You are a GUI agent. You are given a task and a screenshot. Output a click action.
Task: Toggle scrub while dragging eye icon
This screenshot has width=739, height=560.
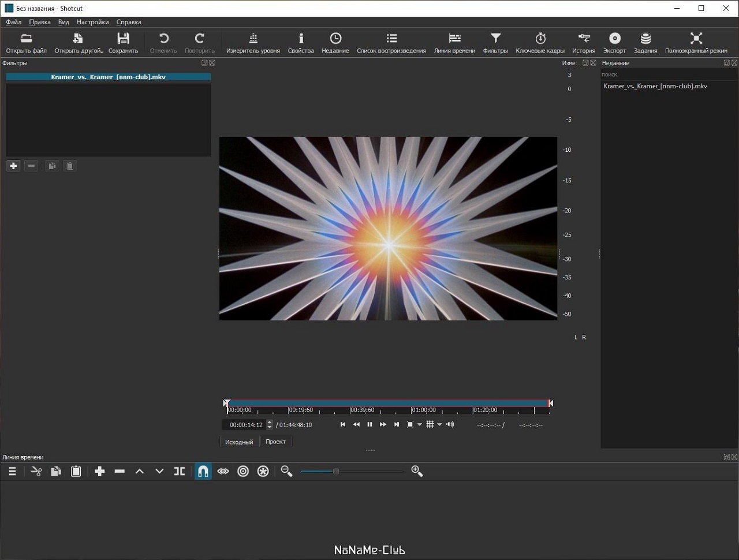(x=223, y=472)
